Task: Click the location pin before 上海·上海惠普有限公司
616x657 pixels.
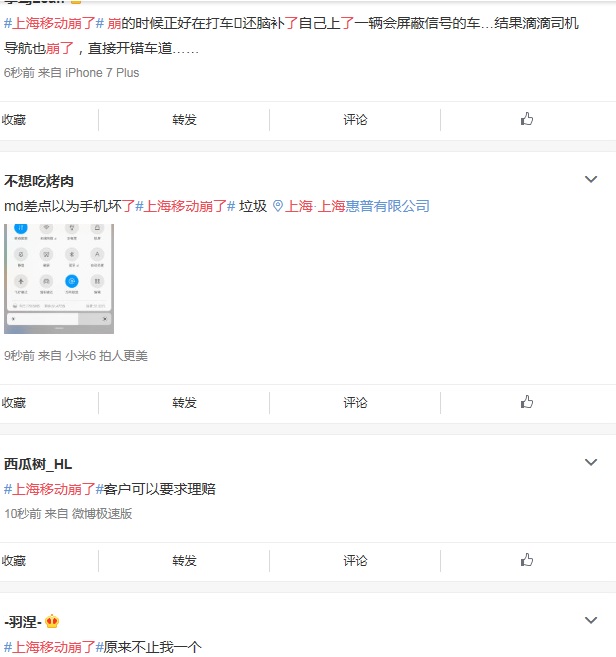Action: [x=277, y=206]
